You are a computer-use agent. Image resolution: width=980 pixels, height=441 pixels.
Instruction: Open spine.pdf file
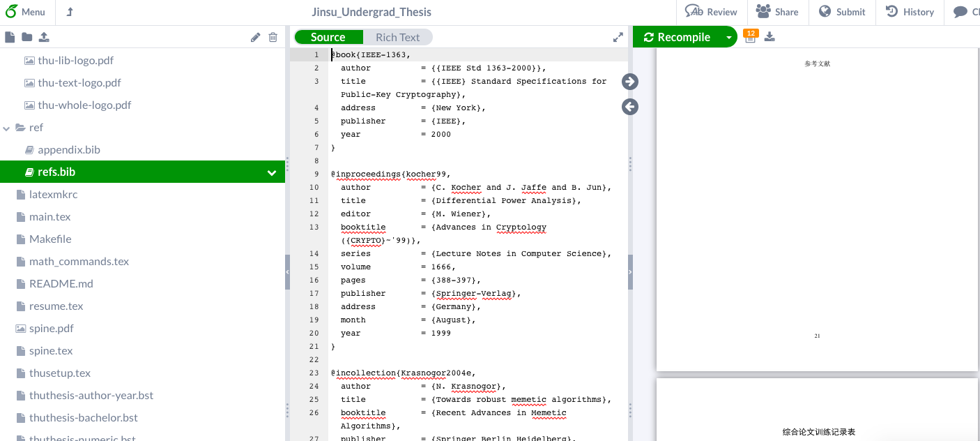coord(51,329)
